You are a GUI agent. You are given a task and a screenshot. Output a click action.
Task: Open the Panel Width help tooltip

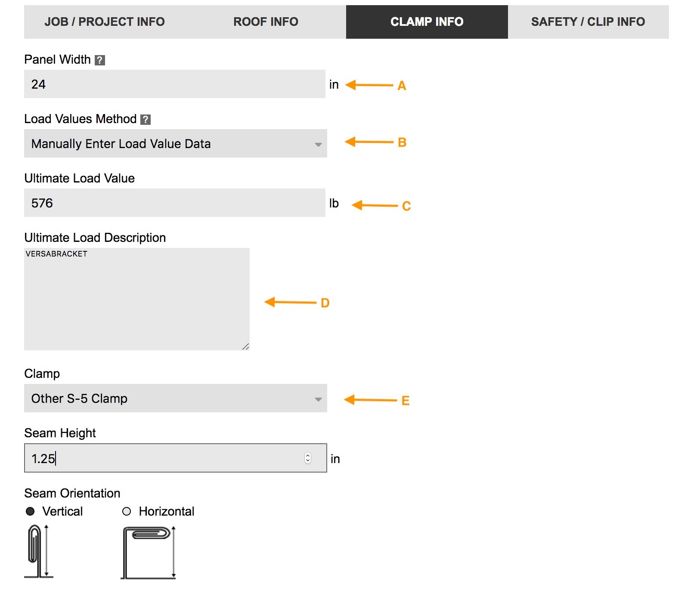tap(101, 60)
